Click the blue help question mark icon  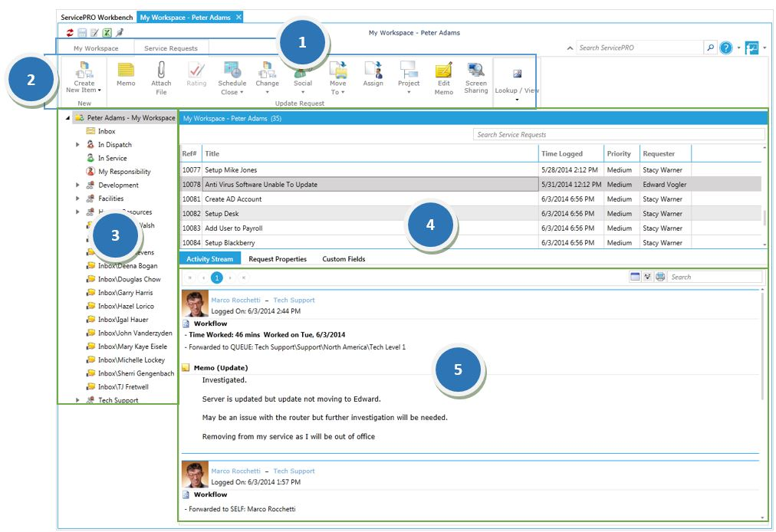tap(725, 48)
